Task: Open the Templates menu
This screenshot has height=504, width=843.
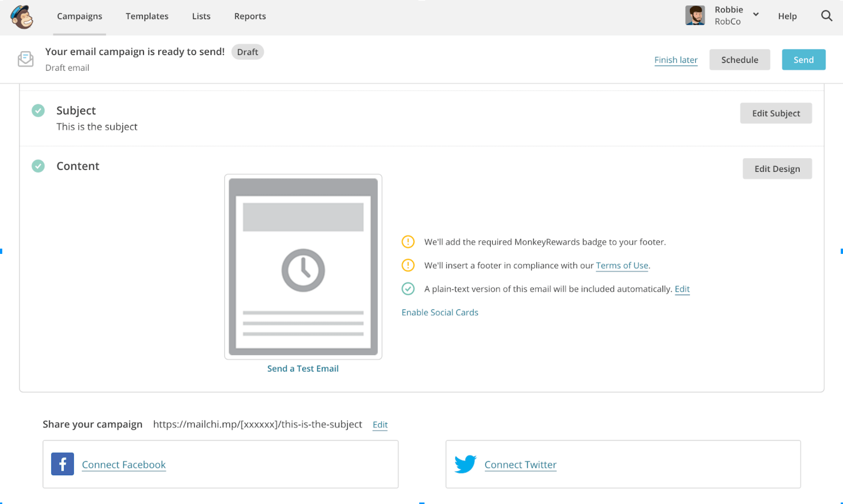Action: tap(147, 16)
